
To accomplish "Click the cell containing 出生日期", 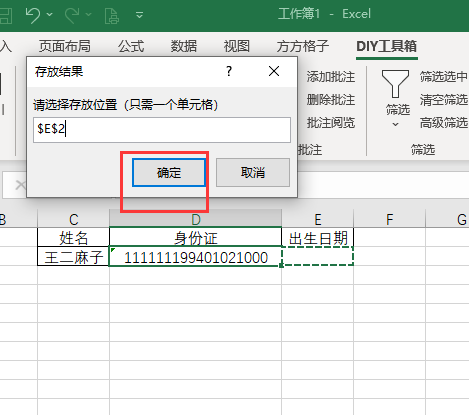I will pyautogui.click(x=318, y=237).
